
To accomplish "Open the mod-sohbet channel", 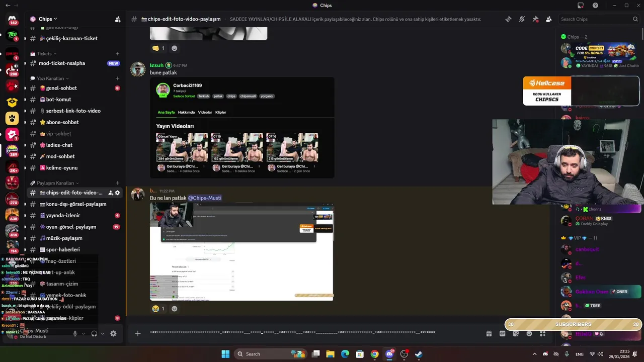I will click(x=74, y=156).
